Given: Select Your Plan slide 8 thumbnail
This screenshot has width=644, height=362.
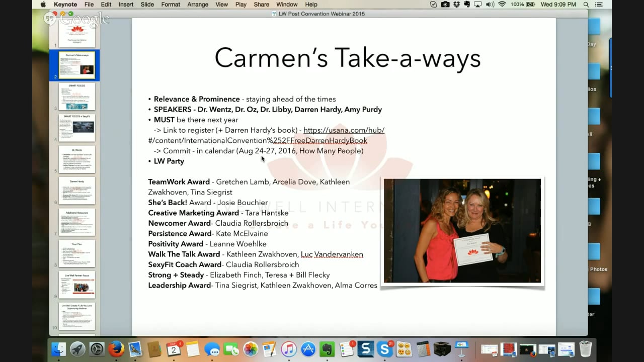Looking at the screenshot, I should (x=77, y=253).
